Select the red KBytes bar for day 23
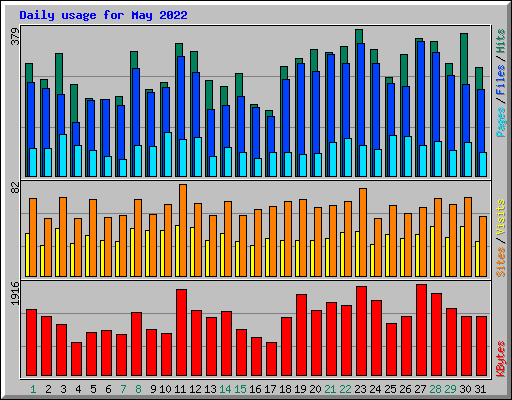The image size is (512, 400). [361, 331]
